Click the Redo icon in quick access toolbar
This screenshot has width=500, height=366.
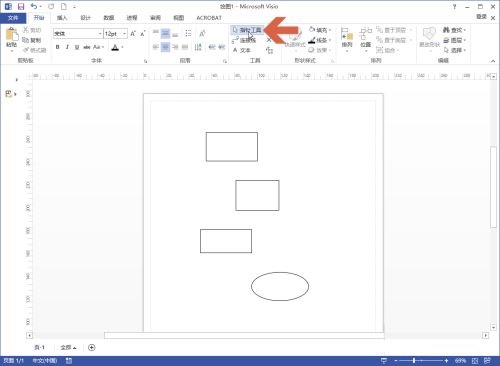(x=51, y=6)
